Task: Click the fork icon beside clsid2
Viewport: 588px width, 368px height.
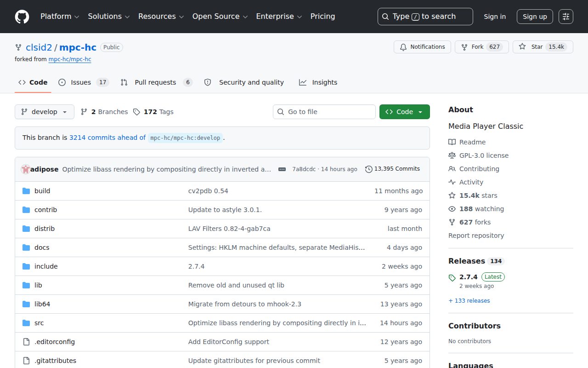Action: pos(18,47)
